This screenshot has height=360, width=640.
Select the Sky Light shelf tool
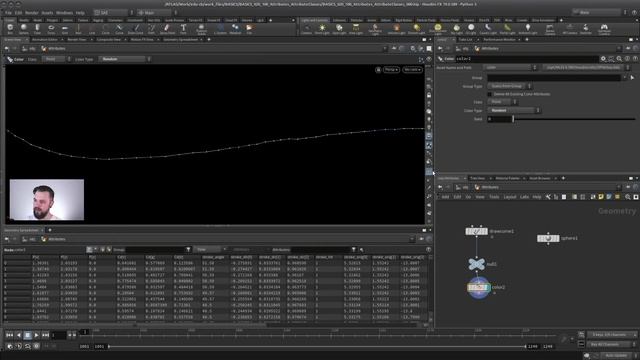point(456,29)
